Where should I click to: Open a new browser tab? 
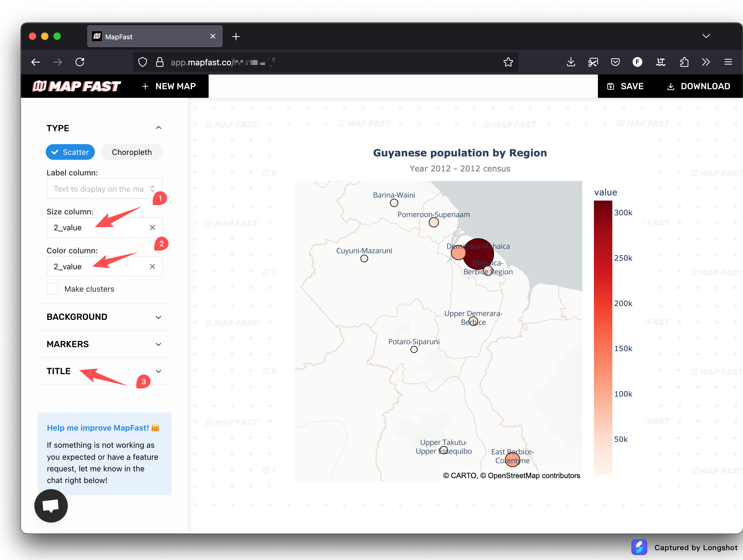click(x=236, y=36)
